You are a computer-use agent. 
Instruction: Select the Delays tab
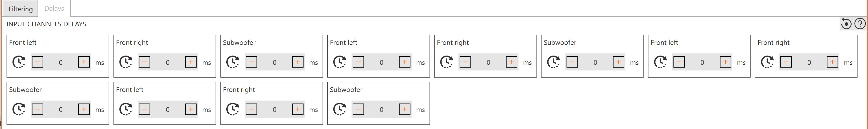pyautogui.click(x=54, y=8)
